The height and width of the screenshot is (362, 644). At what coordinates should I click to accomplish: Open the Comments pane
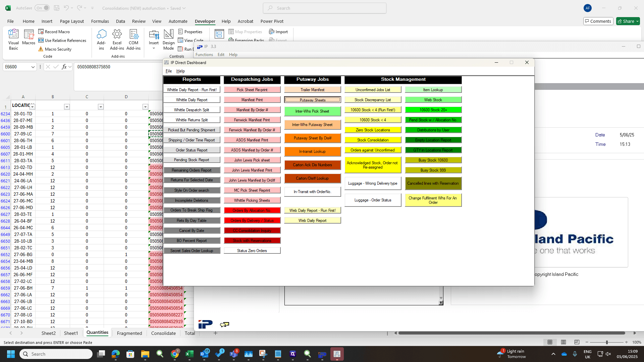598,21
